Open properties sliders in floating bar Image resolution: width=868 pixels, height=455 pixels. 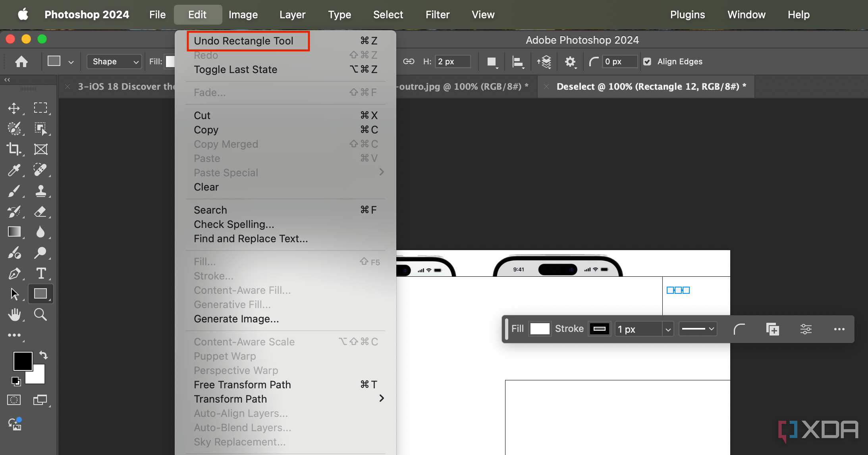point(806,329)
